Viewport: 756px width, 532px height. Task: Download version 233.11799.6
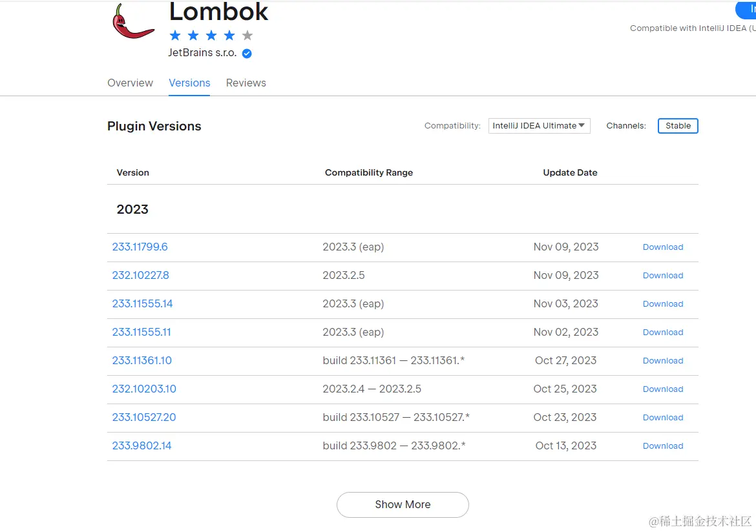coord(663,247)
